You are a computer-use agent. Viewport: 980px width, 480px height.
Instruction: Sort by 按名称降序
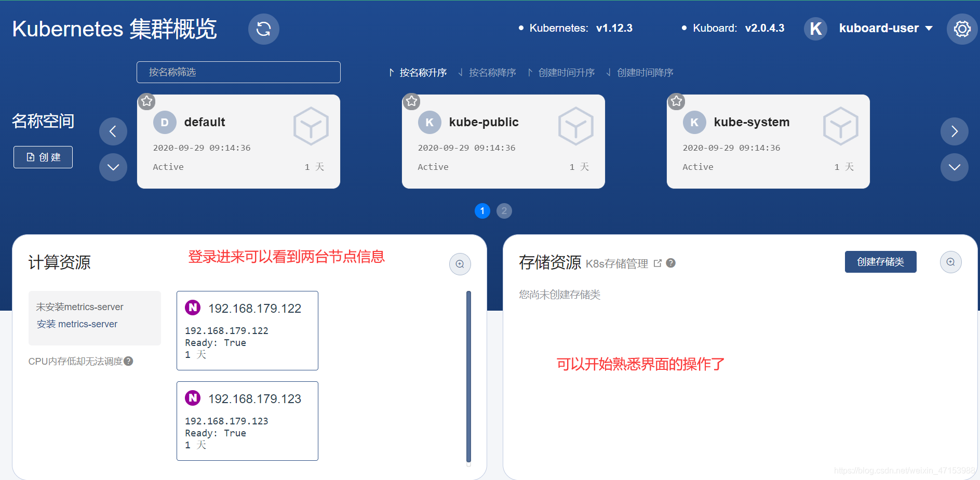[x=487, y=73]
